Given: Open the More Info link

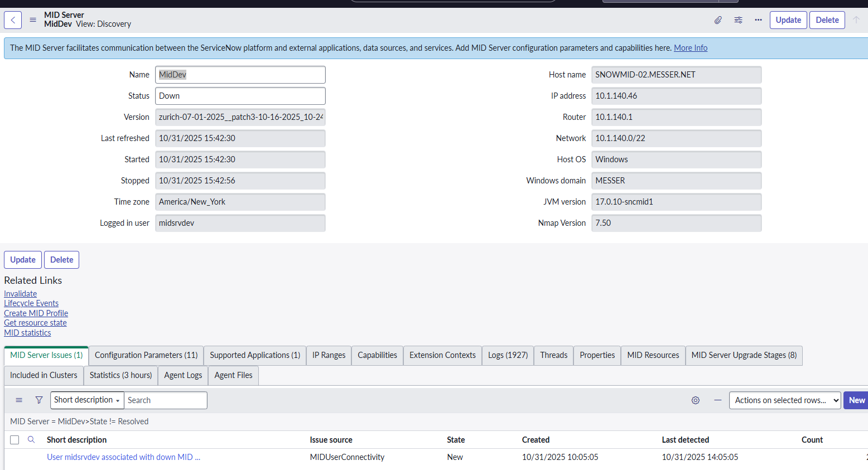Looking at the screenshot, I should [691, 48].
